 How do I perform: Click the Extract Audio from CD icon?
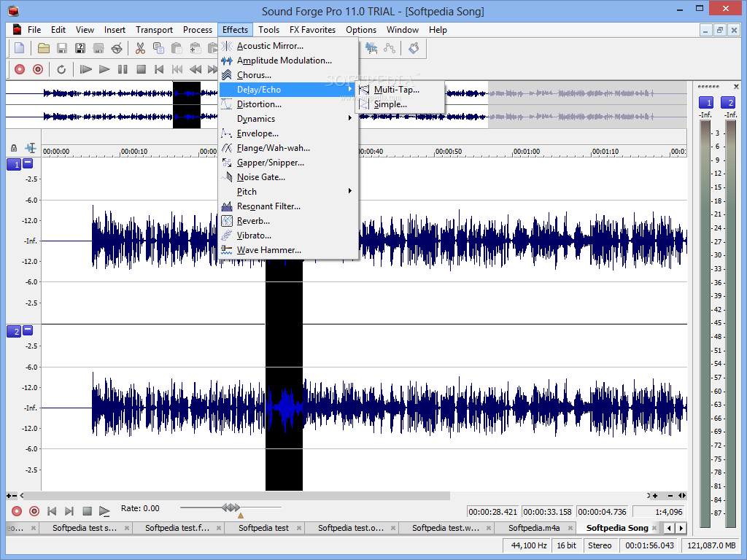[x=116, y=48]
